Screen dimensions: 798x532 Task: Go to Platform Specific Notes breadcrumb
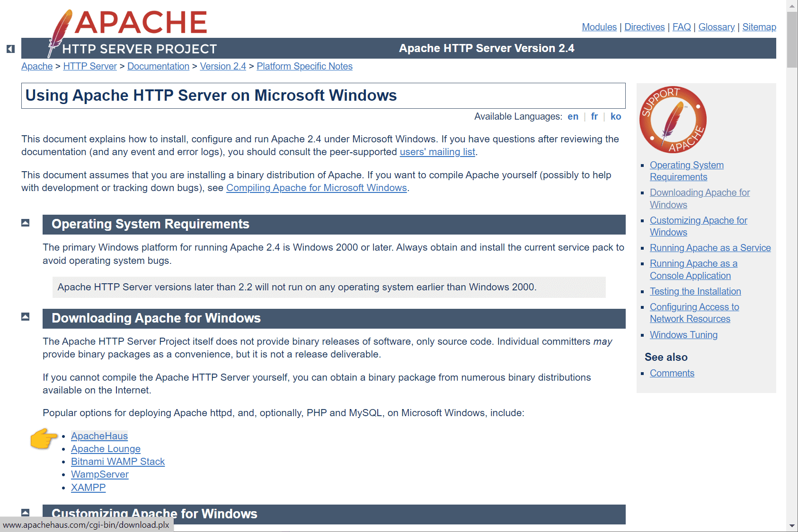(304, 66)
